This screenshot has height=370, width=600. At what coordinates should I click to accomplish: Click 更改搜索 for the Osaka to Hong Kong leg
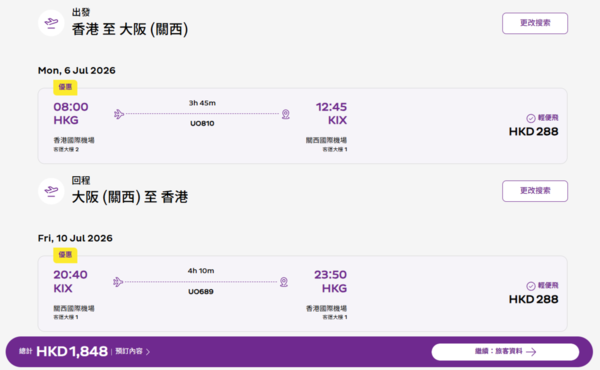pos(535,191)
